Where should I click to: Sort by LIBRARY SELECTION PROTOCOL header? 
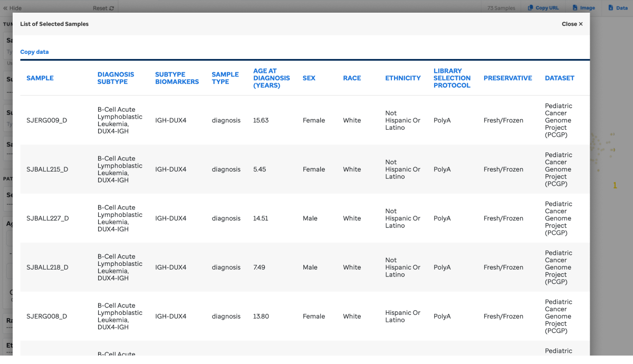click(452, 78)
